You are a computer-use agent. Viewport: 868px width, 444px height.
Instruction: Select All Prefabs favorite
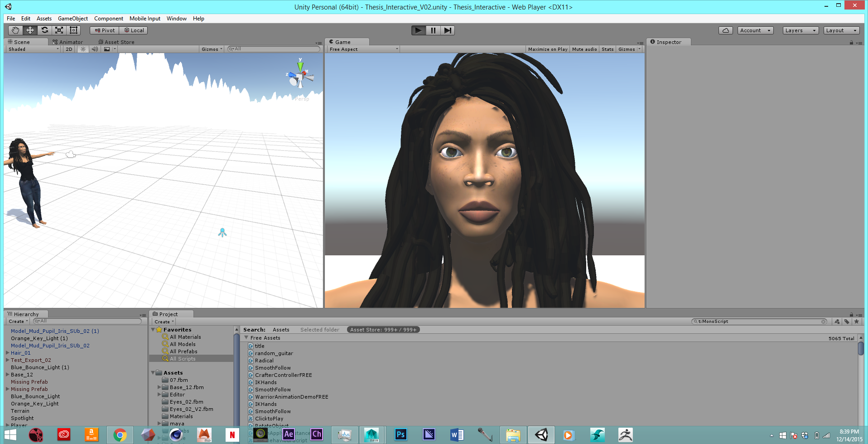(x=183, y=351)
